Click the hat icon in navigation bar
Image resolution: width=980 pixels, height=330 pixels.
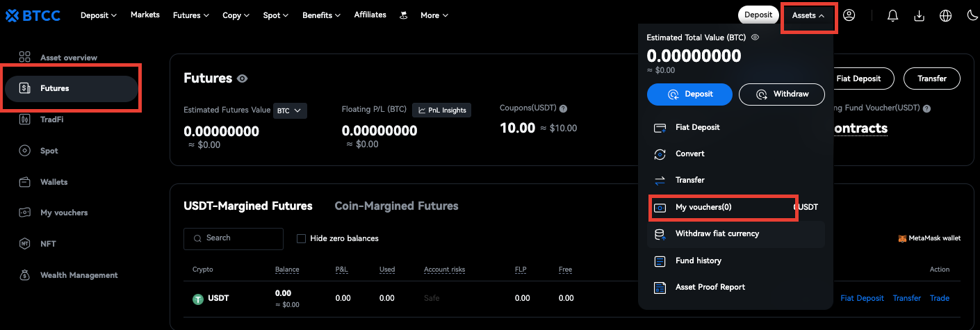point(403,15)
